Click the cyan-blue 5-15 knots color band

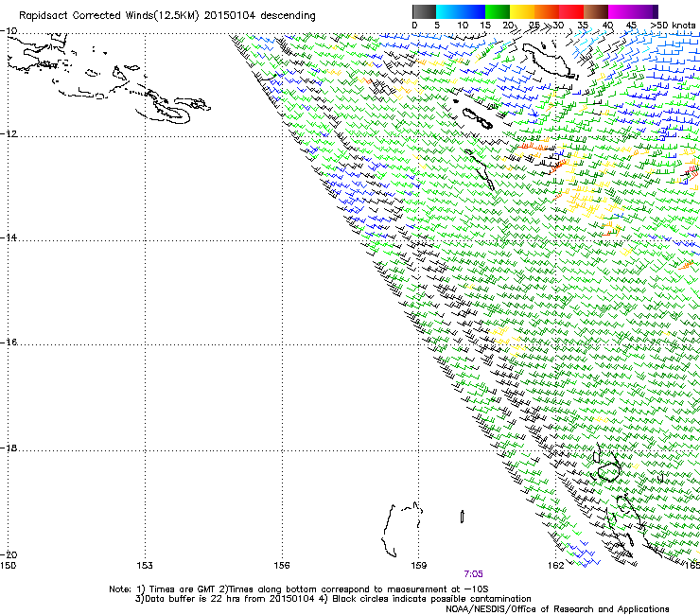click(461, 11)
